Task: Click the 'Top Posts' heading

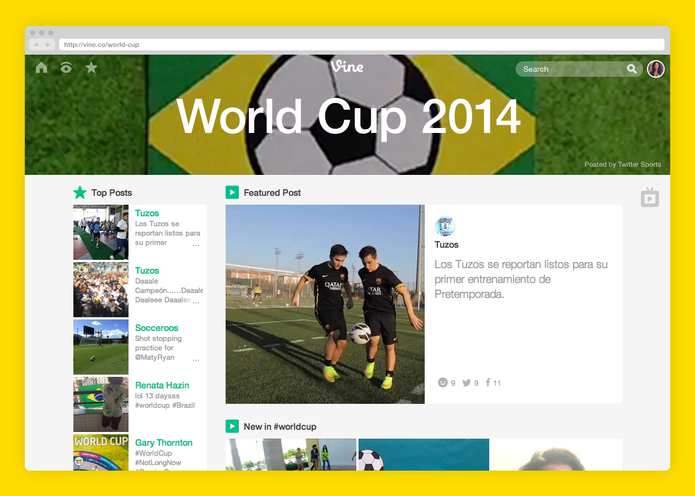Action: (x=112, y=193)
